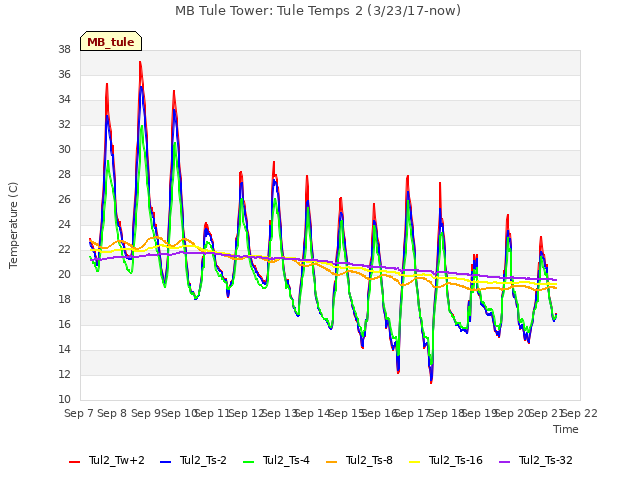Click the Sep 22 x-axis tick label
Image resolution: width=640 pixels, height=480 pixels.
[x=580, y=413]
